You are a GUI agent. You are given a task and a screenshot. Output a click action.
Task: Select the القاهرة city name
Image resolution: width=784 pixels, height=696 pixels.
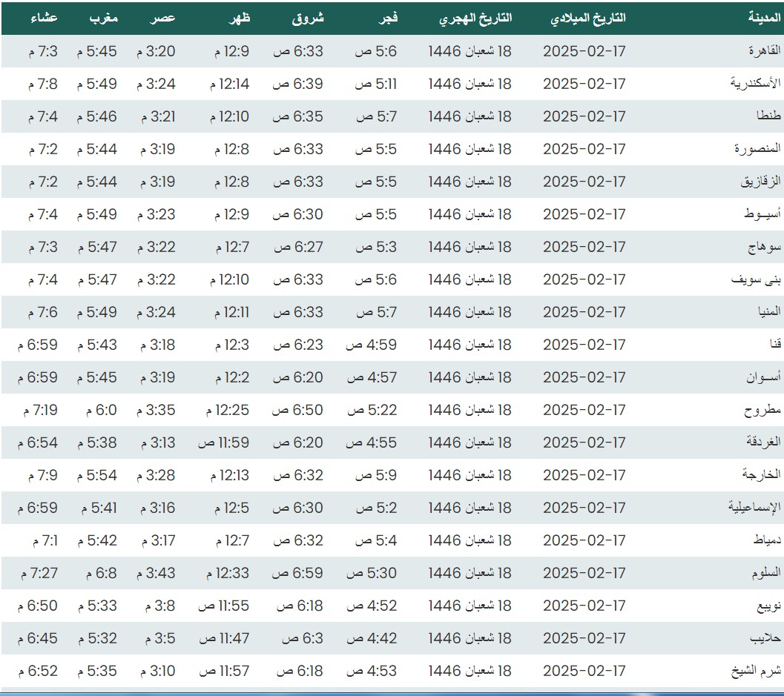click(765, 51)
